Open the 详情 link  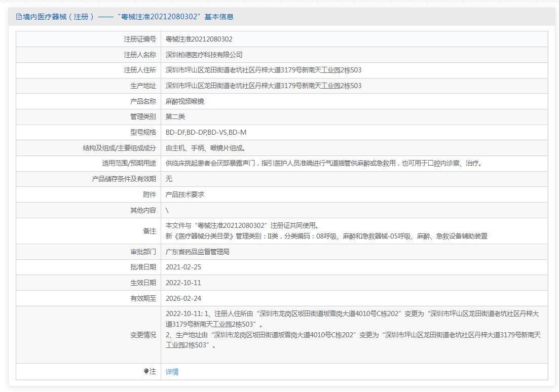pyautogui.click(x=172, y=372)
